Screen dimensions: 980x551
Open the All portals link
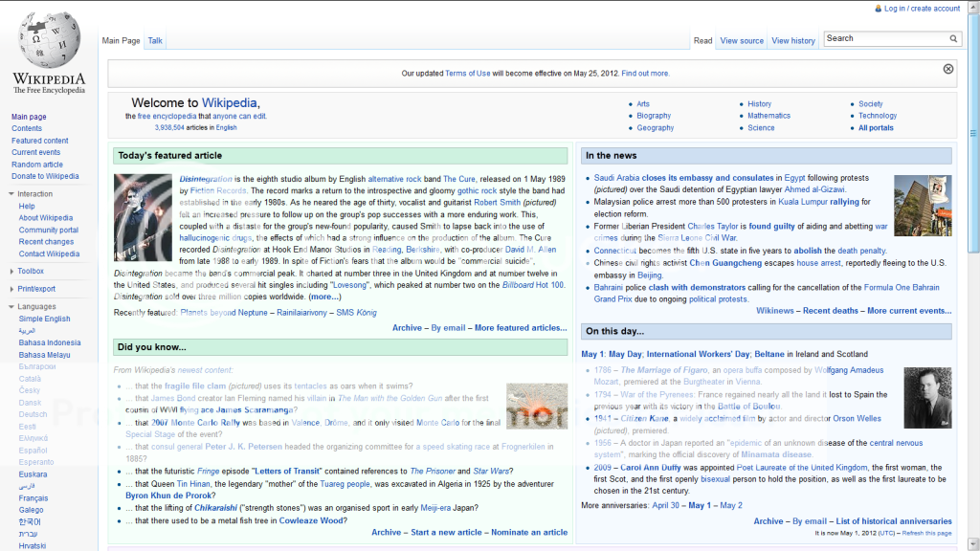tap(876, 127)
